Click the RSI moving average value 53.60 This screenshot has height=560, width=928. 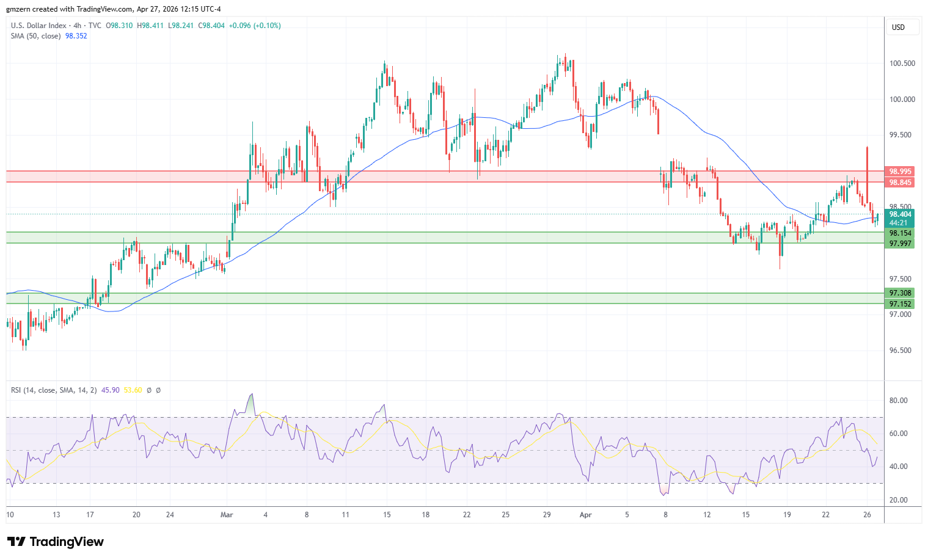pyautogui.click(x=133, y=390)
